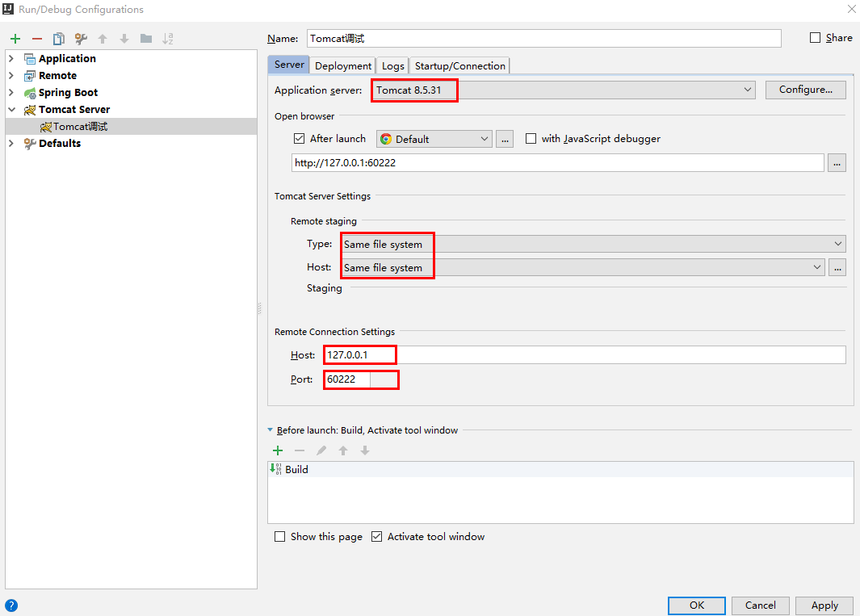Remove the selected before-launch task
The width and height of the screenshot is (860, 616).
point(300,450)
